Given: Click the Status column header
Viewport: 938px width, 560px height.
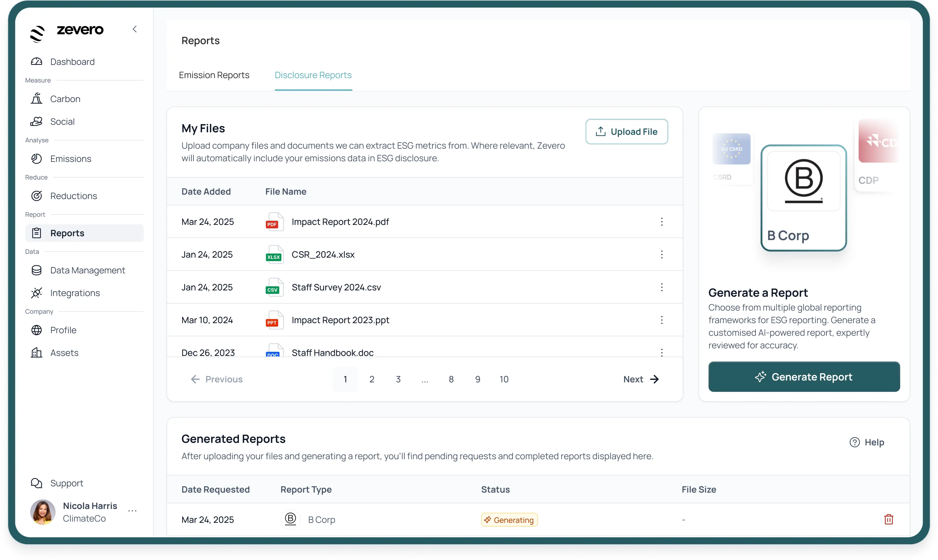Looking at the screenshot, I should pos(495,489).
